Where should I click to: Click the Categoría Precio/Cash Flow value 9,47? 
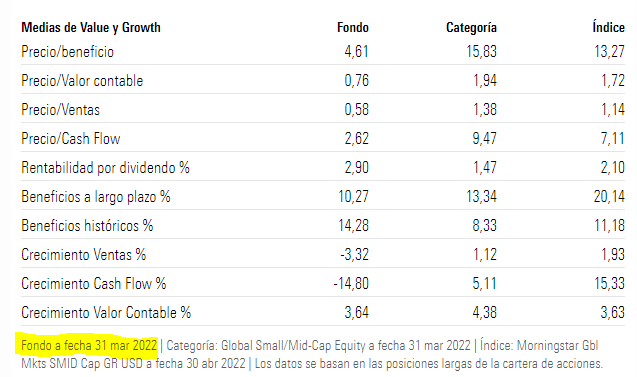pyautogui.click(x=484, y=139)
